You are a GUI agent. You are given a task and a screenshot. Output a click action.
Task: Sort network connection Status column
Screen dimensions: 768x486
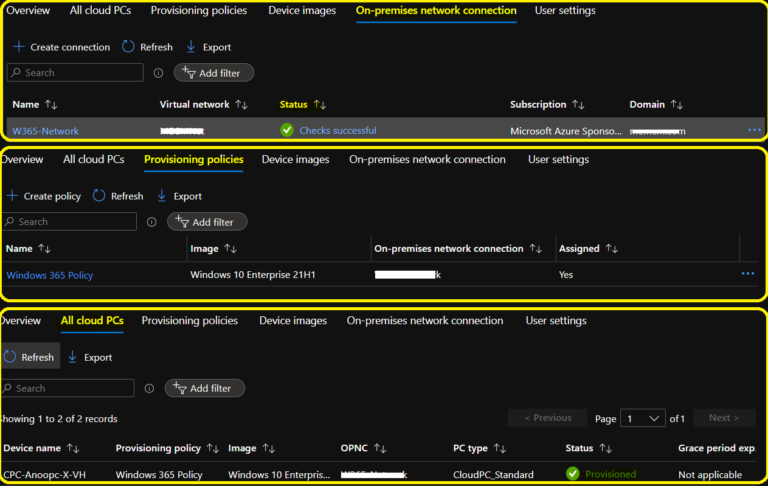click(320, 104)
